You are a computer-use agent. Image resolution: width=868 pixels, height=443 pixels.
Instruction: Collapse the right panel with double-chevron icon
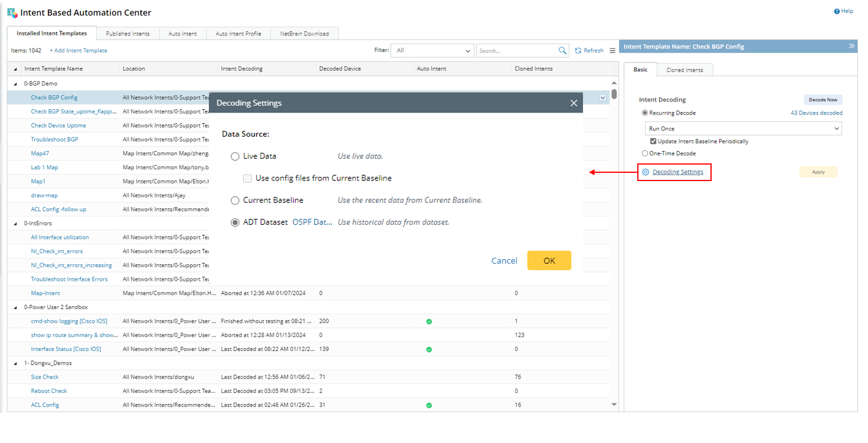[x=851, y=46]
